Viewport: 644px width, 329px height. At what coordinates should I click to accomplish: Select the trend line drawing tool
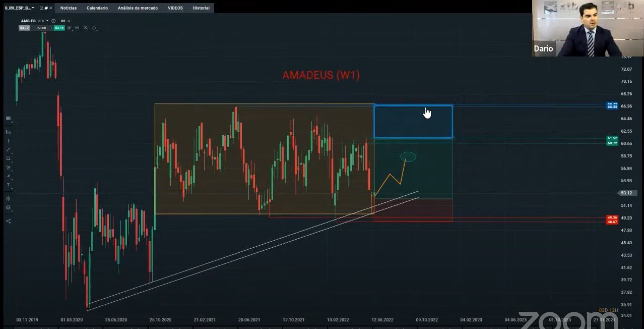[8, 149]
